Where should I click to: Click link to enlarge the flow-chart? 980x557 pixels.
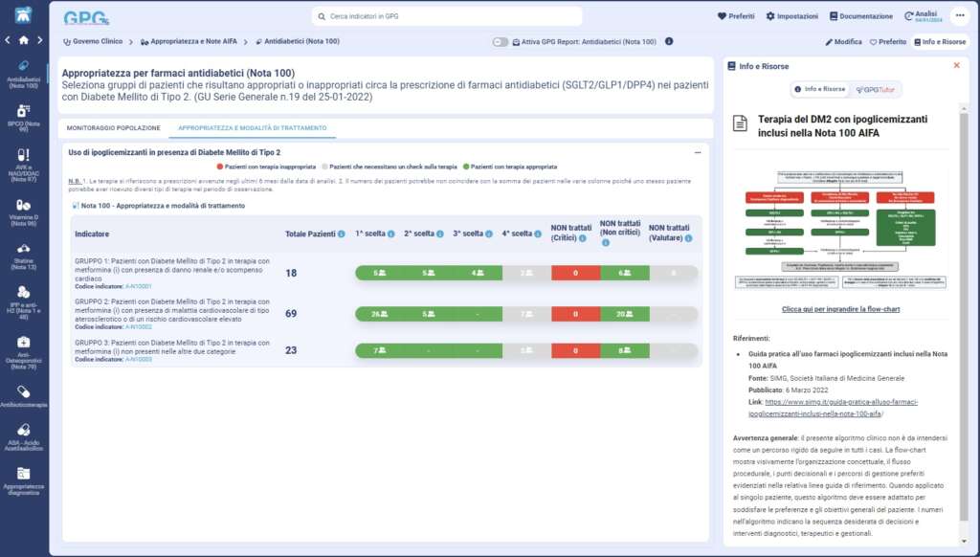(840, 310)
